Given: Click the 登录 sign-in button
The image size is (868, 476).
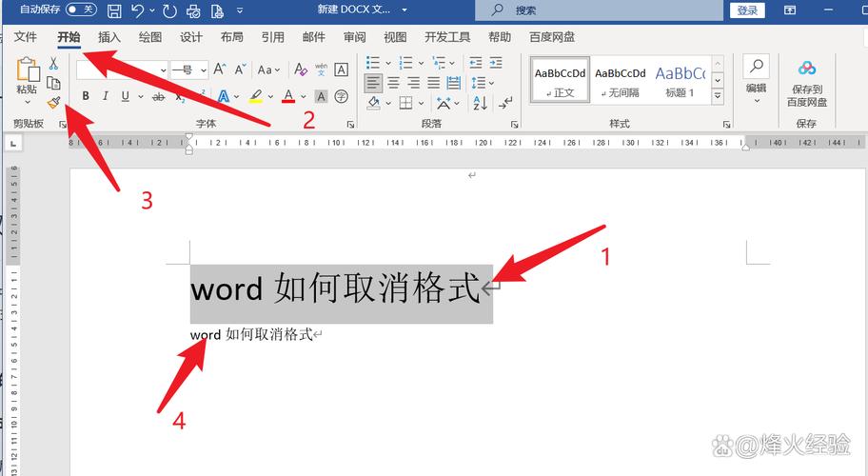Looking at the screenshot, I should coord(747,10).
